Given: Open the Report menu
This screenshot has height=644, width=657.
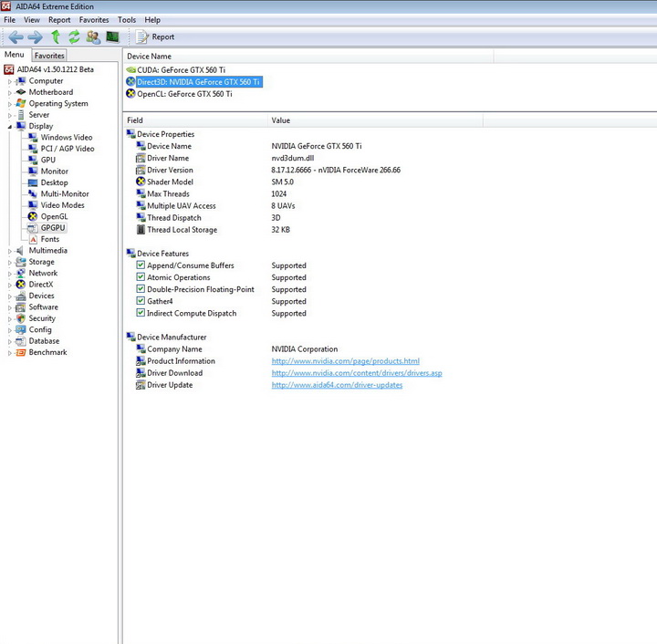Looking at the screenshot, I should point(59,20).
